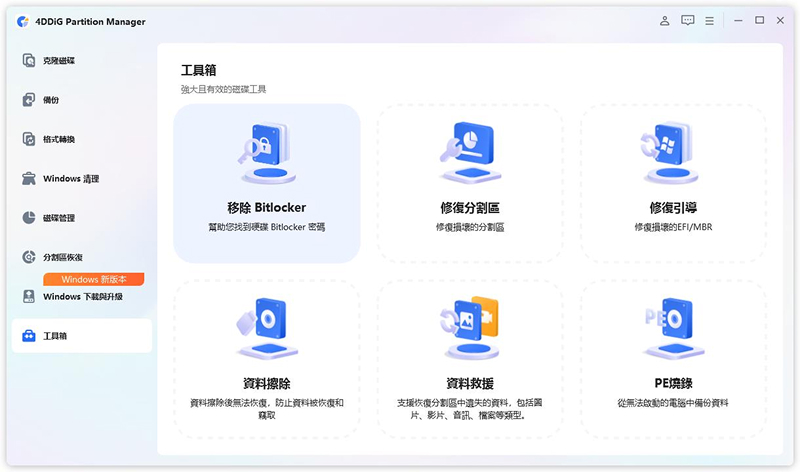
Task: Click the 修復損壞的EFI/MBR description
Action: (673, 227)
